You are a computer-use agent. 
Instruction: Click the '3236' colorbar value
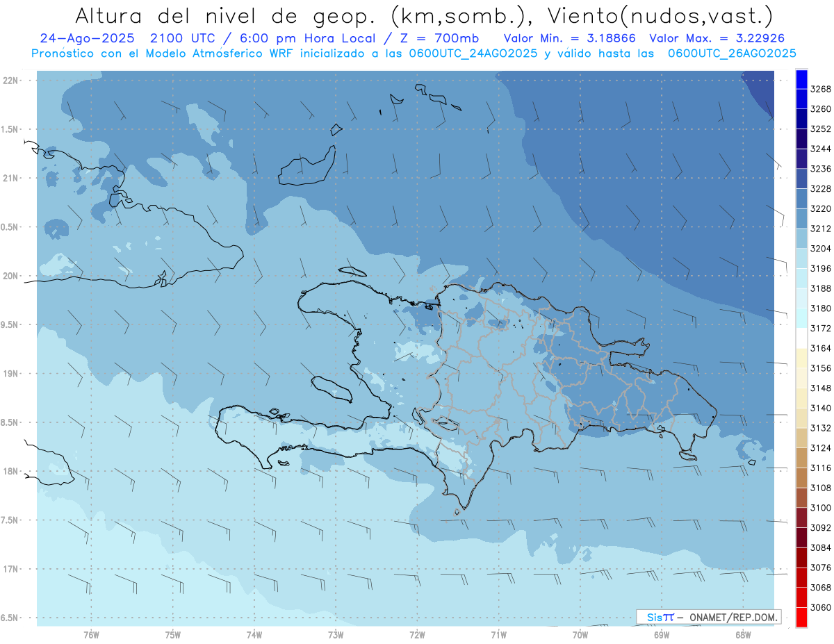tap(821, 169)
